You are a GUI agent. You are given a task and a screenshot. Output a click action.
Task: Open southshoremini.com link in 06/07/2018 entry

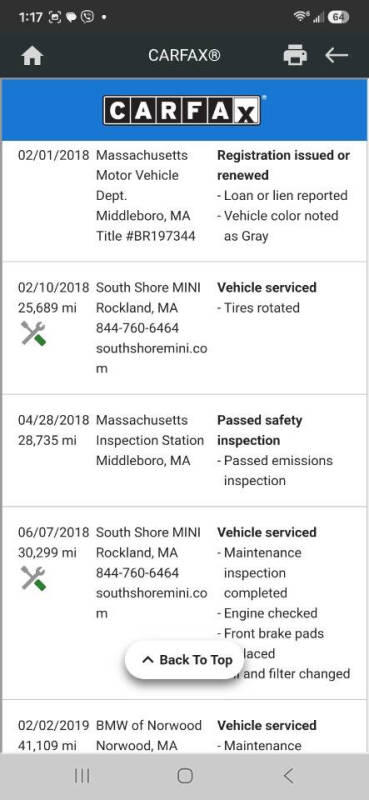point(152,604)
